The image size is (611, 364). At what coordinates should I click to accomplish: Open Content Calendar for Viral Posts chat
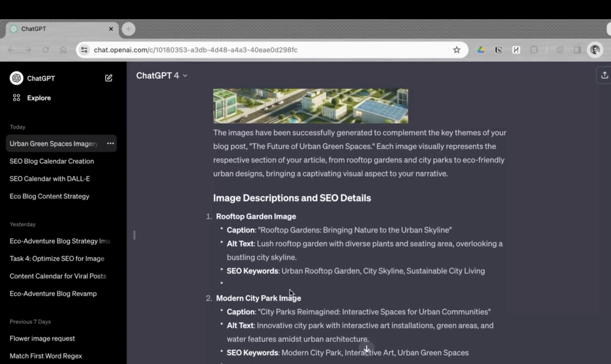pyautogui.click(x=58, y=276)
